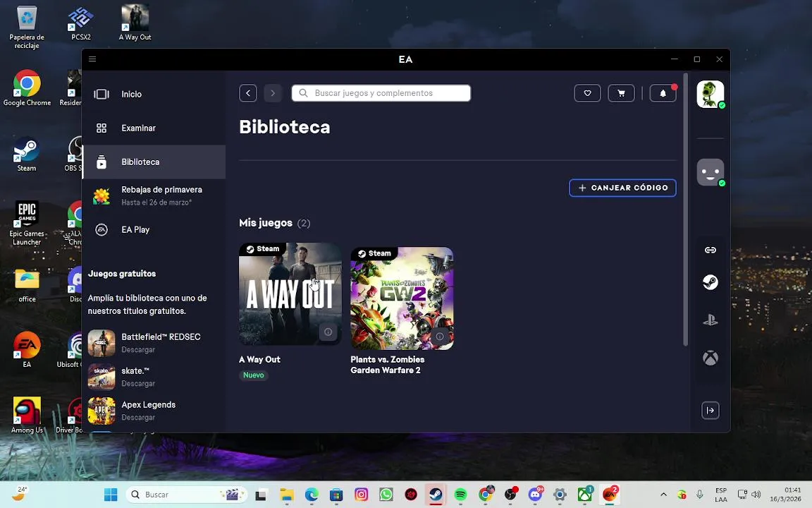Select the Google Chrome desktop shortcut

(x=27, y=88)
